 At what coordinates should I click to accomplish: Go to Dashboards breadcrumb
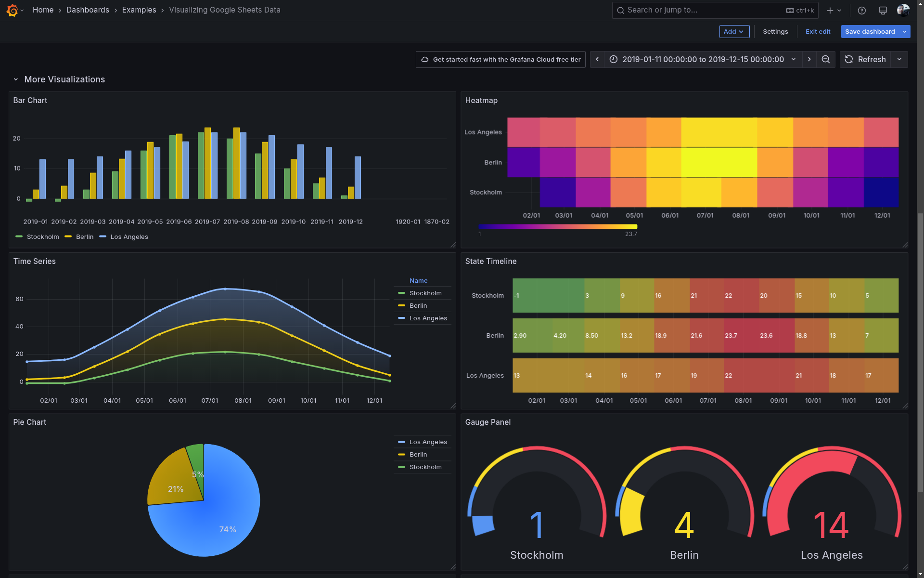click(x=88, y=10)
